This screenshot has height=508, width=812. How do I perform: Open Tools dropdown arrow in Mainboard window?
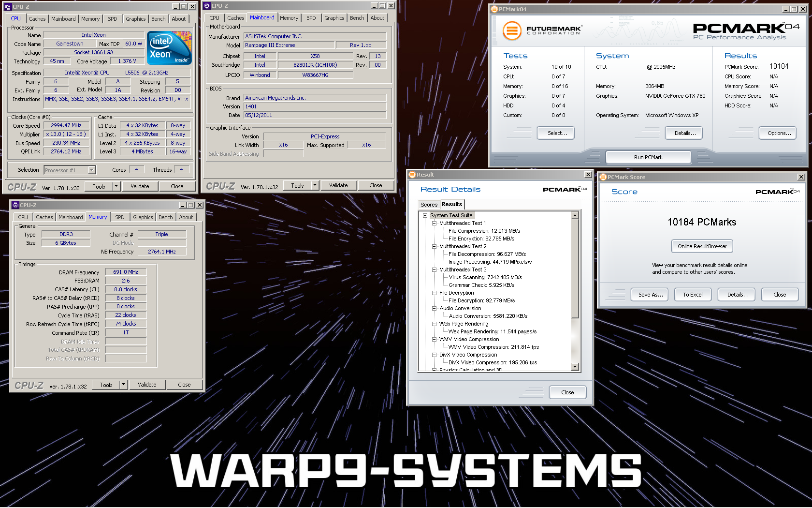click(x=315, y=185)
